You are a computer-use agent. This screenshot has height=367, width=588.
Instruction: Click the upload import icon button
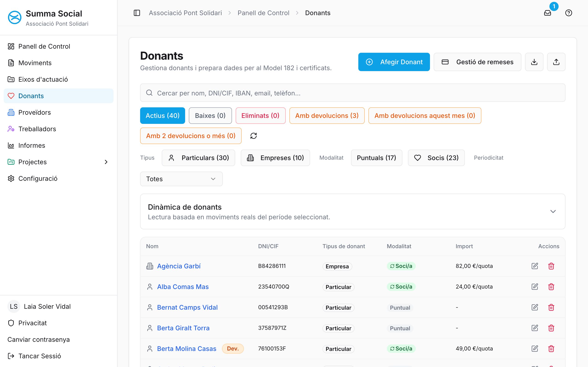pyautogui.click(x=556, y=62)
